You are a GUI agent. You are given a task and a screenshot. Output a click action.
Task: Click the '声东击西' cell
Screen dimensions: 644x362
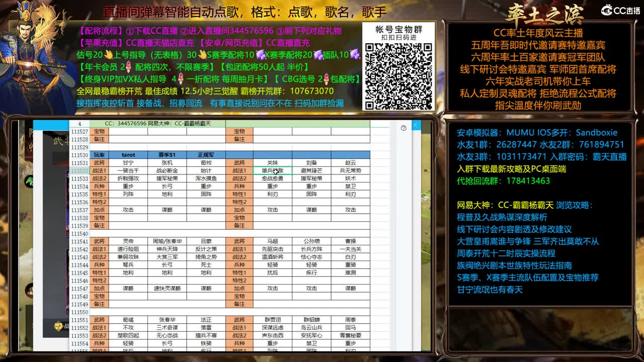pyautogui.click(x=272, y=335)
